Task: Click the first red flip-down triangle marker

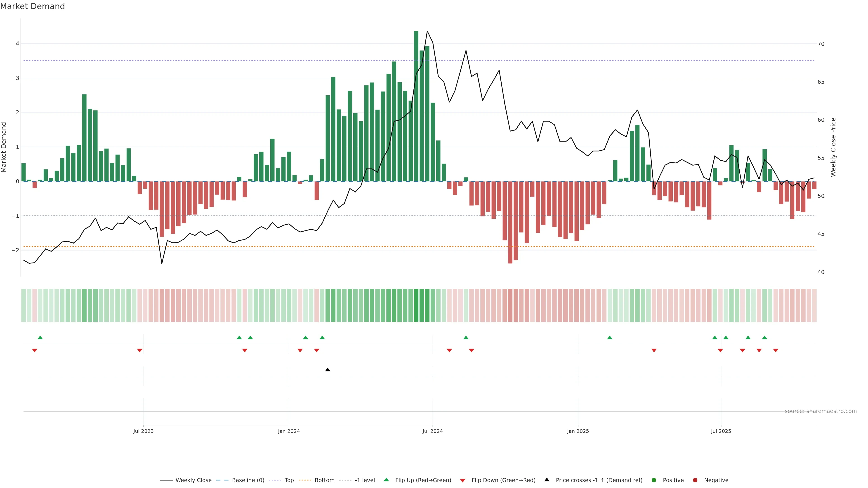Action: pos(34,351)
